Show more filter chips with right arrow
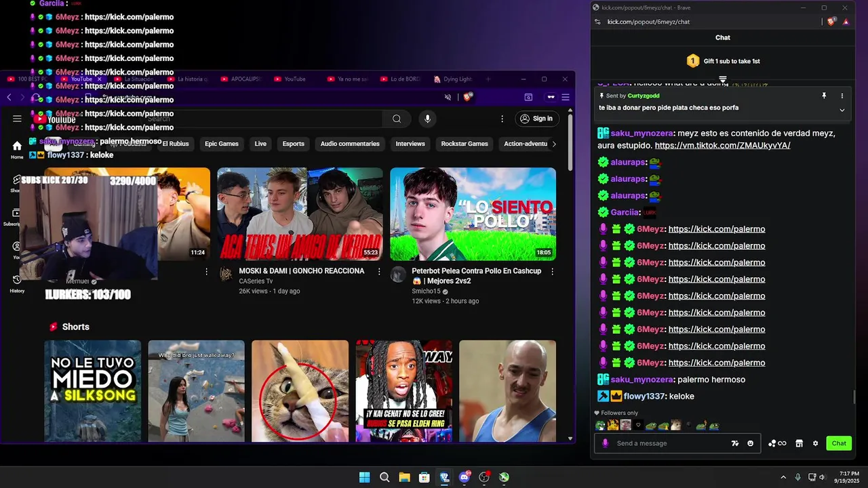The image size is (868, 488). coord(554,144)
